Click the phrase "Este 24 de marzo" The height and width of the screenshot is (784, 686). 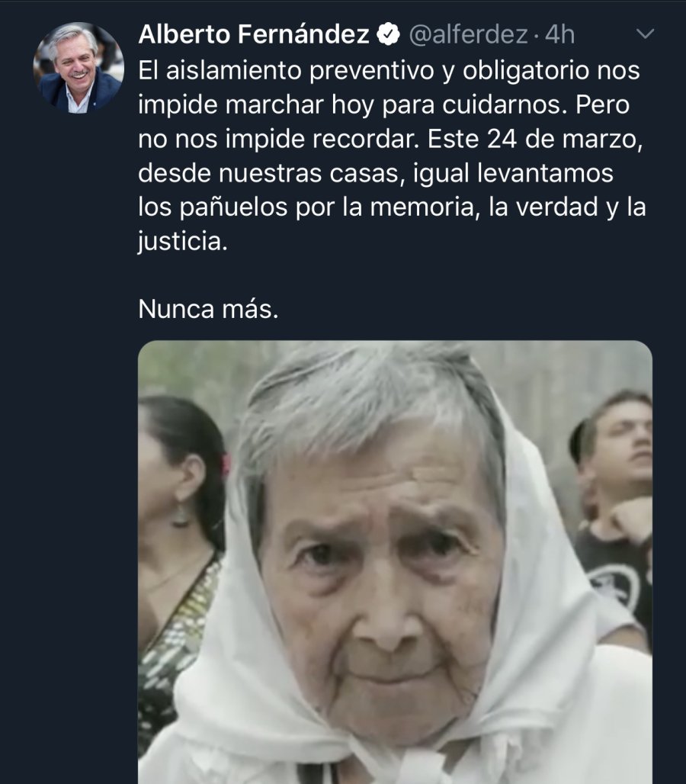point(535,139)
